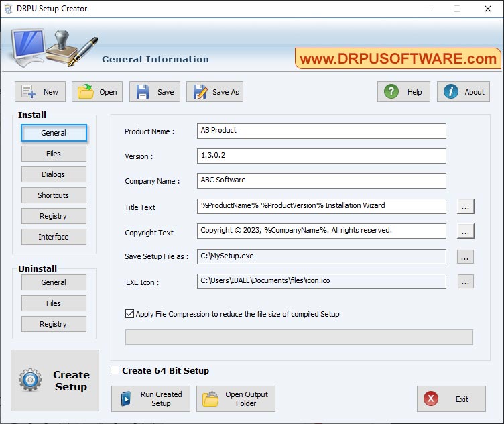Screen dimensions: 504x424
Task: Go to the Shortcuts section
Action: (x=54, y=195)
